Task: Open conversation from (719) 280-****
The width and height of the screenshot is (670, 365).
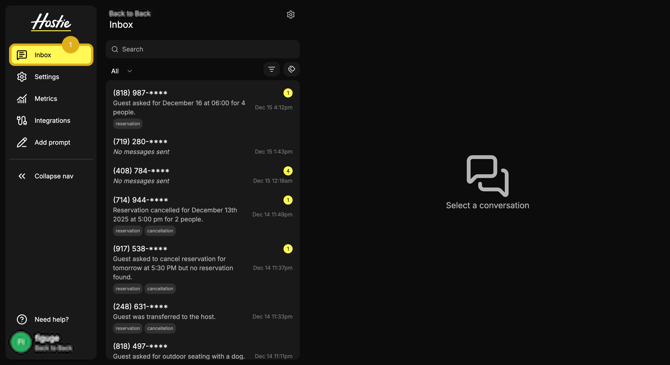Action: [203, 146]
